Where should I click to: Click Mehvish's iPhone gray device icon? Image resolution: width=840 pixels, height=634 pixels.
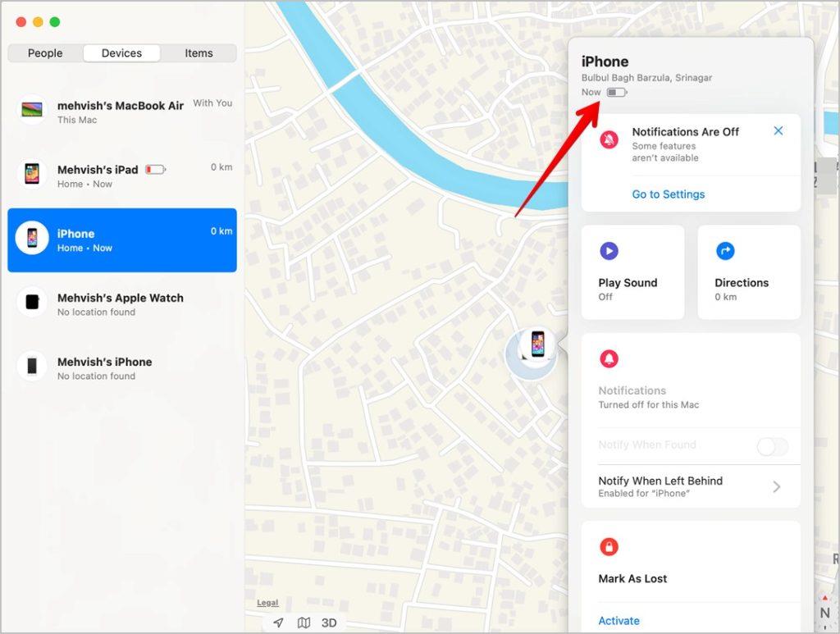32,367
